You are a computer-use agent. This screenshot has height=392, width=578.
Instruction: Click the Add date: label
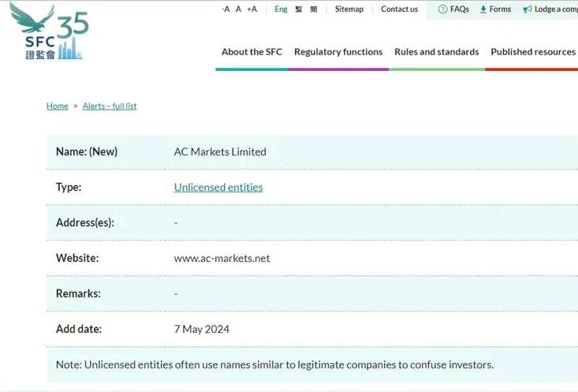pyautogui.click(x=79, y=329)
